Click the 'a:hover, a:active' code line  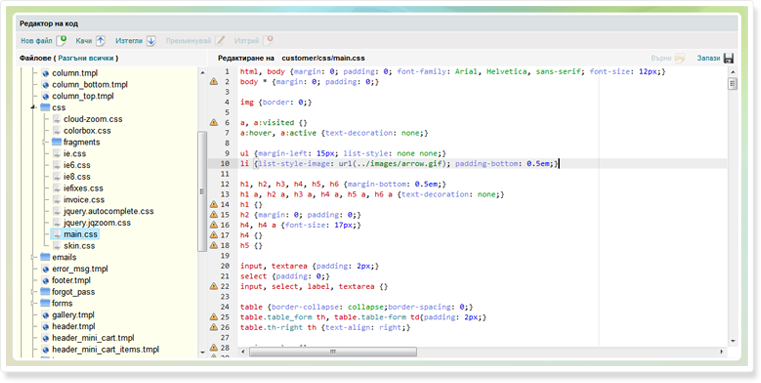tap(334, 133)
